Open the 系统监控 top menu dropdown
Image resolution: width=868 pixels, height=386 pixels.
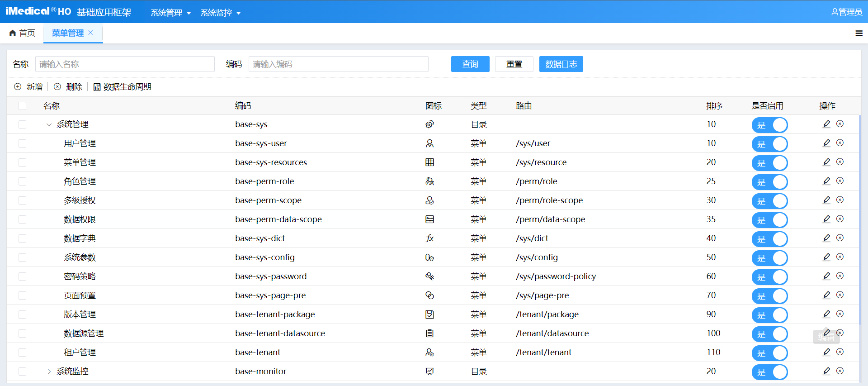(x=220, y=13)
